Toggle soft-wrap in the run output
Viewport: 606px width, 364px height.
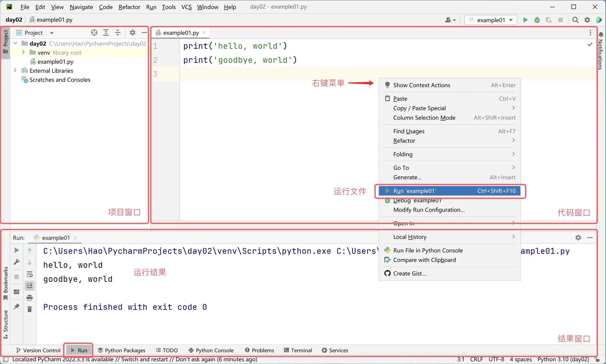coord(29,275)
